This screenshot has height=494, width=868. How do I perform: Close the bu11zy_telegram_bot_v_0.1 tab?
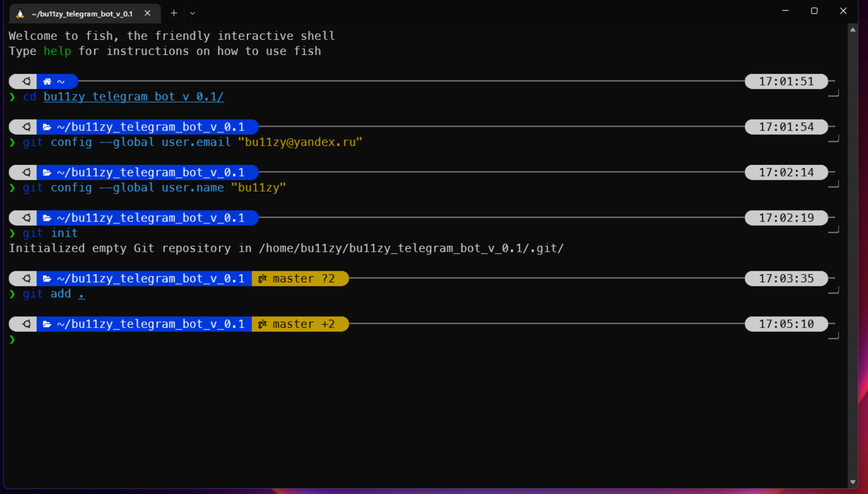click(148, 14)
